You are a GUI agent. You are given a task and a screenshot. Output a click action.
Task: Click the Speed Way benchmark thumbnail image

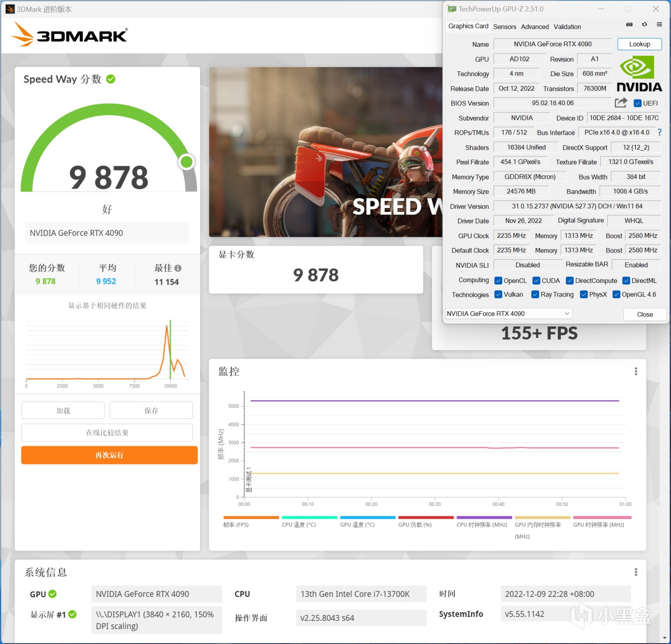[x=326, y=152]
